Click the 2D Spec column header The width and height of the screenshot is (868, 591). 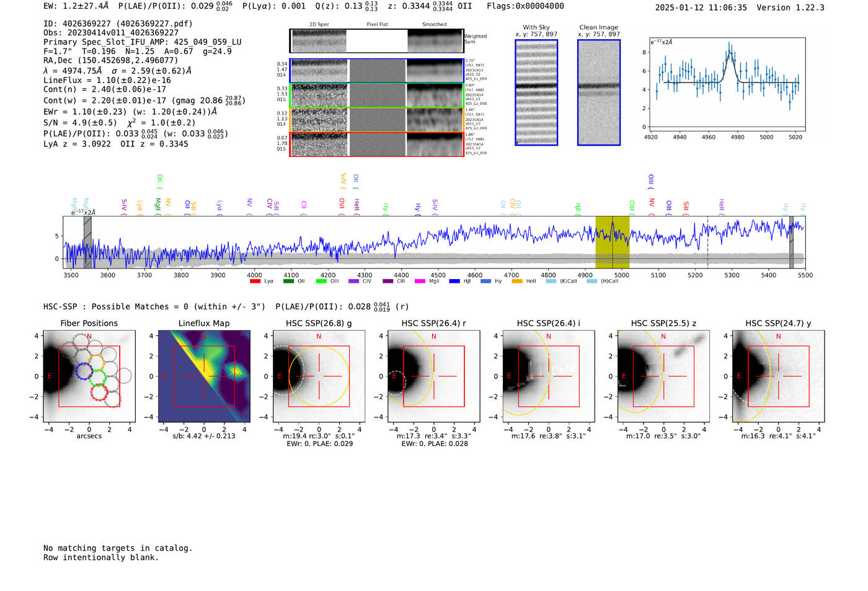pos(319,25)
